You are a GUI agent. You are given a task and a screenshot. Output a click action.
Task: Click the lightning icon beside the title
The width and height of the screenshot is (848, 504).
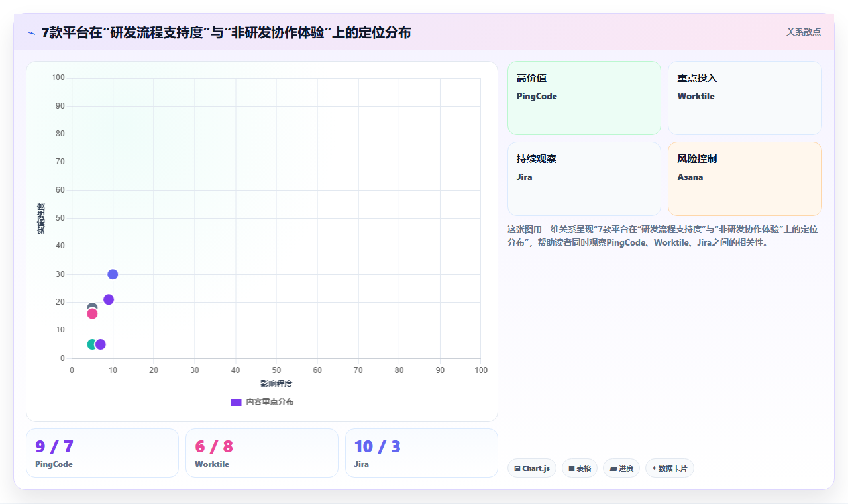(x=31, y=32)
